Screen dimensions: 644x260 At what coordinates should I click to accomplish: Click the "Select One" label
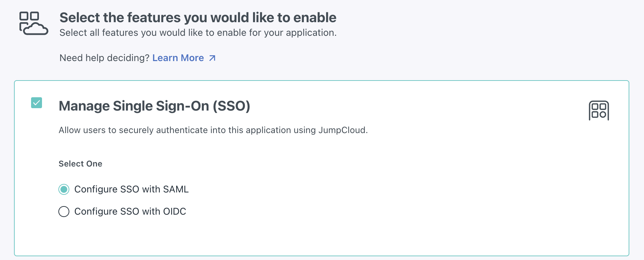[x=80, y=164]
